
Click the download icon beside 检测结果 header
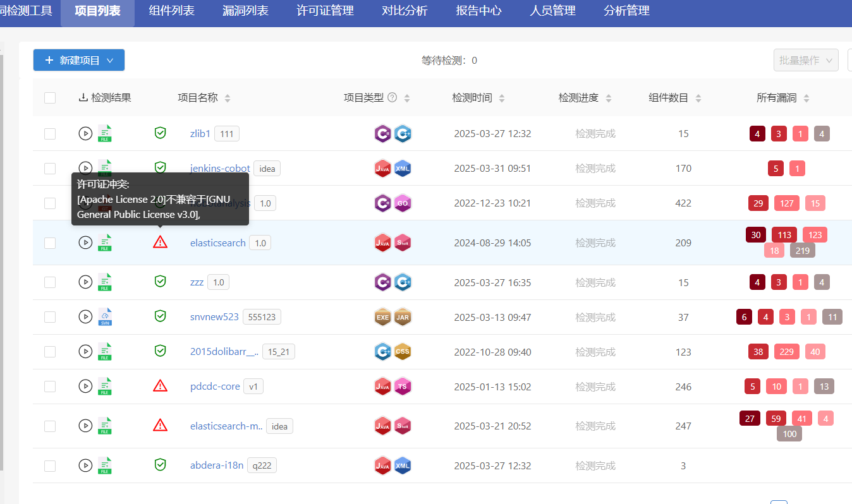coord(83,97)
